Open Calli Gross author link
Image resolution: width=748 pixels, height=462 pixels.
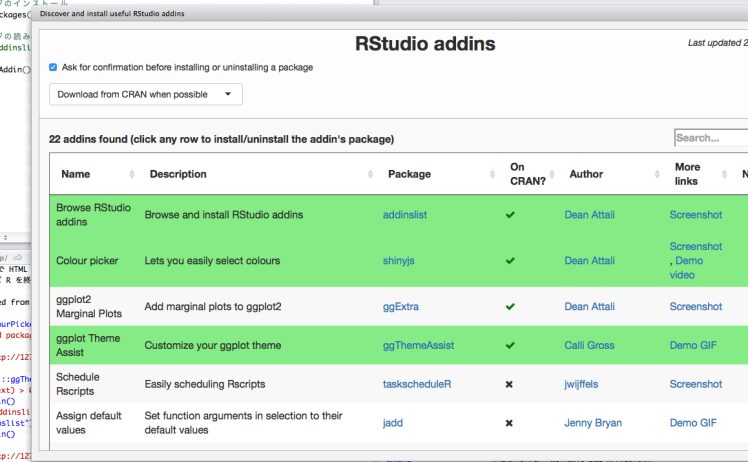point(591,346)
